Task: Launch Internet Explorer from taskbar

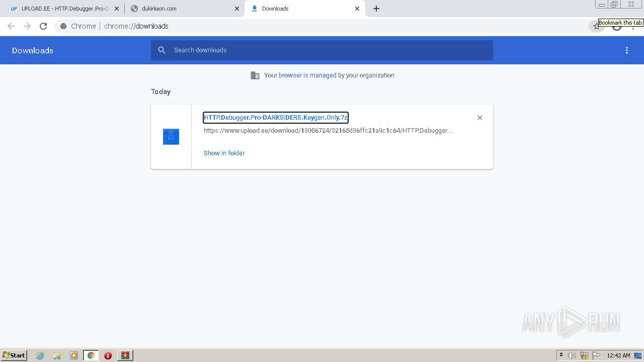Action: [x=40, y=355]
